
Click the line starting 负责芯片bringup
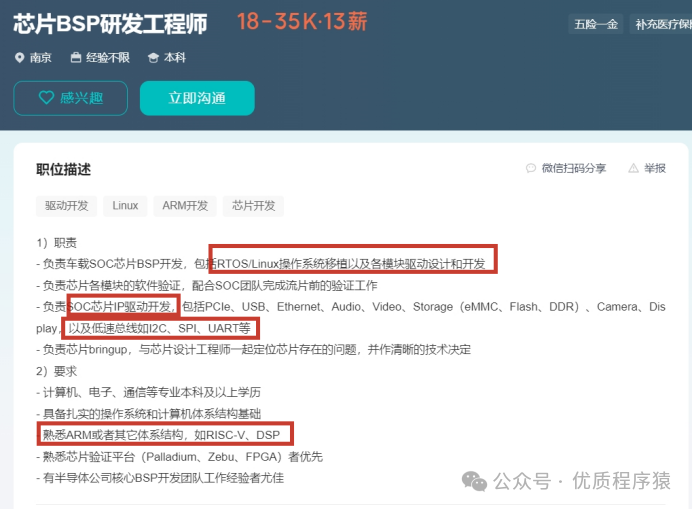254,350
